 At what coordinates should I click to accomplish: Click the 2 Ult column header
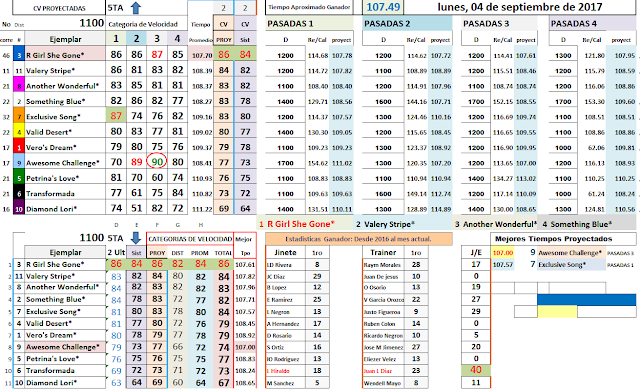click(x=116, y=253)
